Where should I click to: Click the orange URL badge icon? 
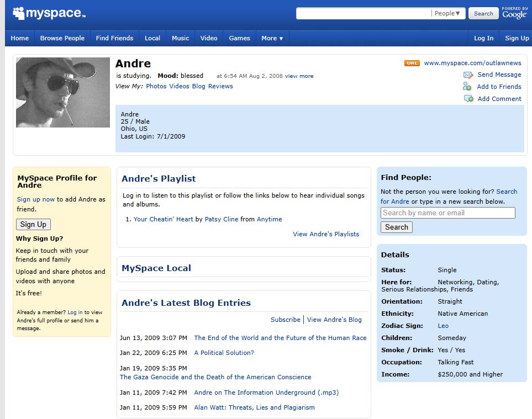(x=412, y=63)
